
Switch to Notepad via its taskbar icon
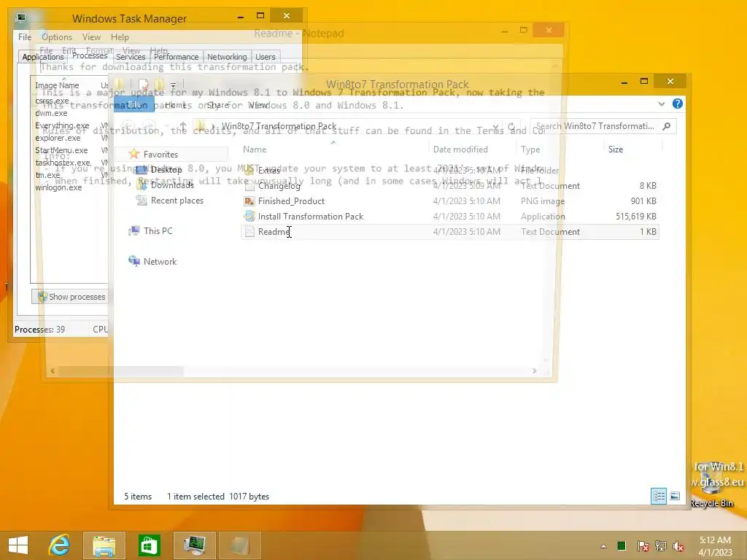(x=239, y=545)
